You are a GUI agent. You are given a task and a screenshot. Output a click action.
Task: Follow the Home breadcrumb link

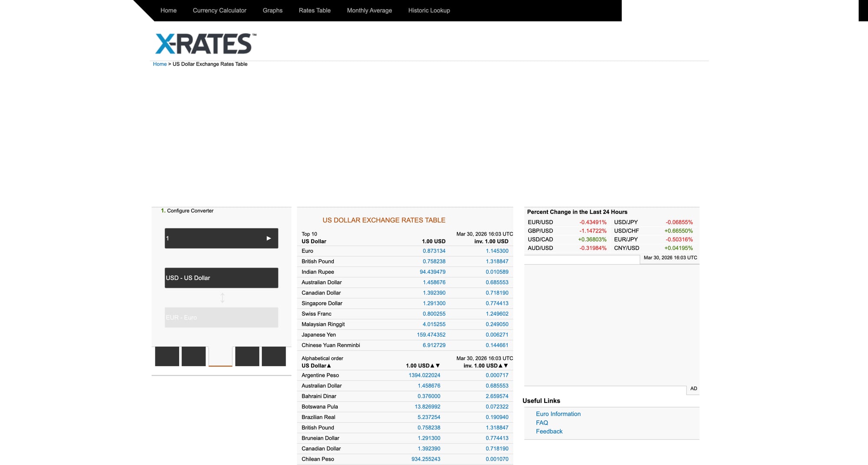coord(160,64)
